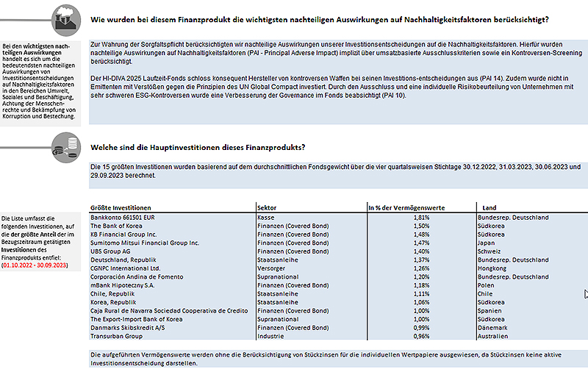
Task: Select the heading 'Welche sind die Hauptinvestitionen dieses Finanzprodukts?'
Action: 197,147
